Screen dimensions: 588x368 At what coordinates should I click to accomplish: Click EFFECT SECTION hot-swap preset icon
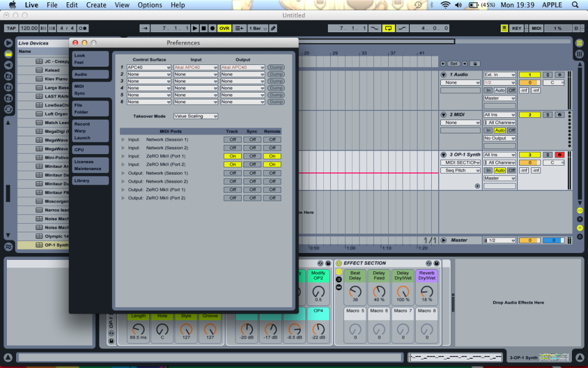[428, 263]
